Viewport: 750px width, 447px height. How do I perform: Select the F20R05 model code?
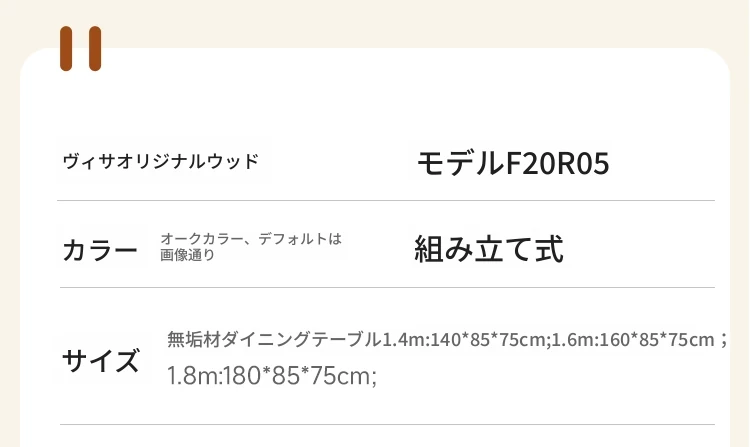click(x=546, y=163)
